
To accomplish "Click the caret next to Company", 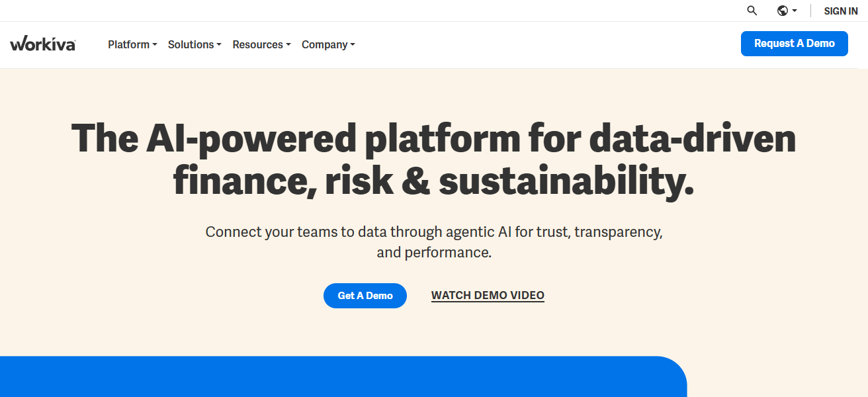I will pos(353,45).
